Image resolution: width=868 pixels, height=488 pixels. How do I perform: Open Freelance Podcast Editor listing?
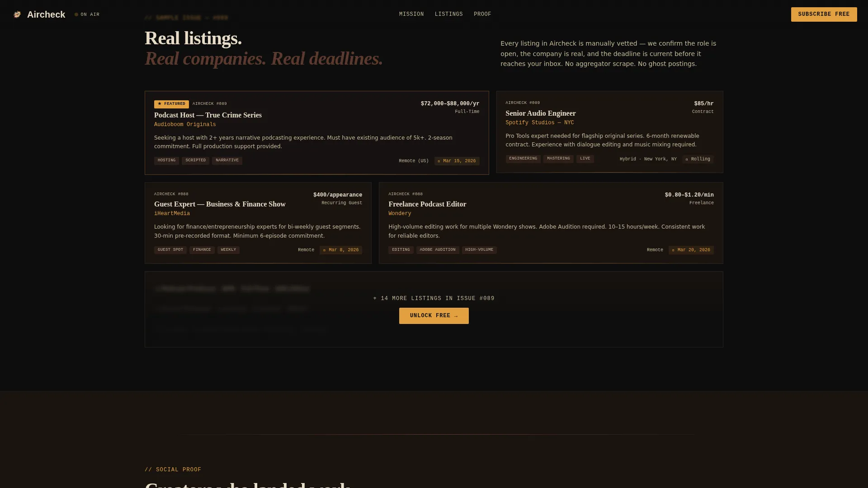coord(427,204)
